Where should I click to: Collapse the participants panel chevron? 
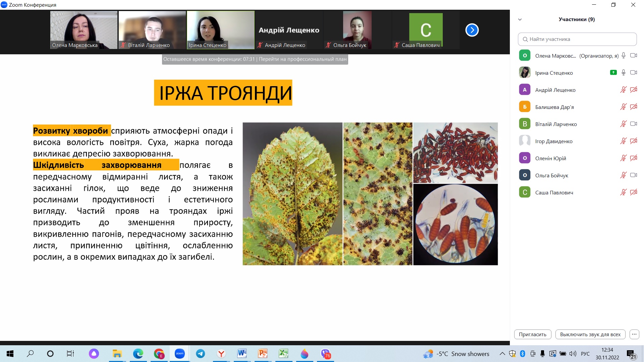(520, 19)
